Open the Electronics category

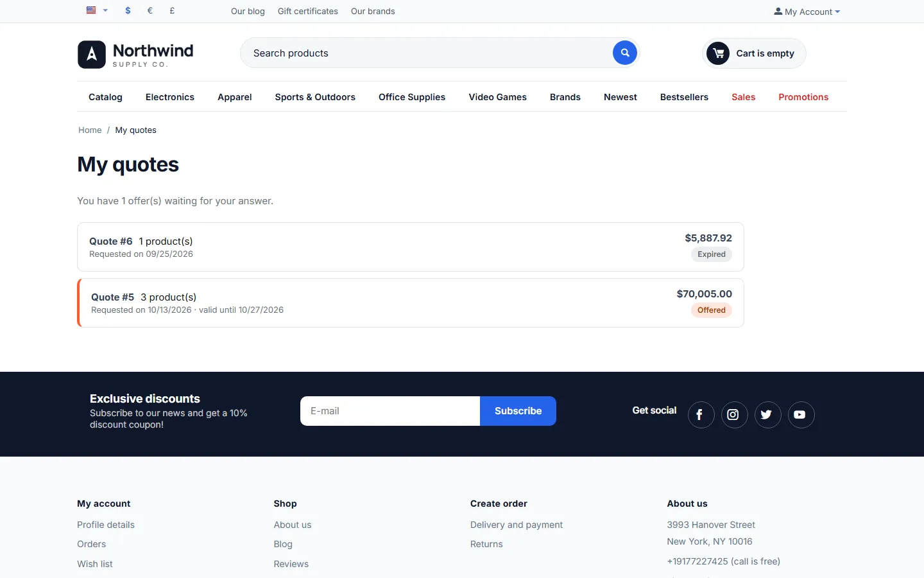[170, 97]
